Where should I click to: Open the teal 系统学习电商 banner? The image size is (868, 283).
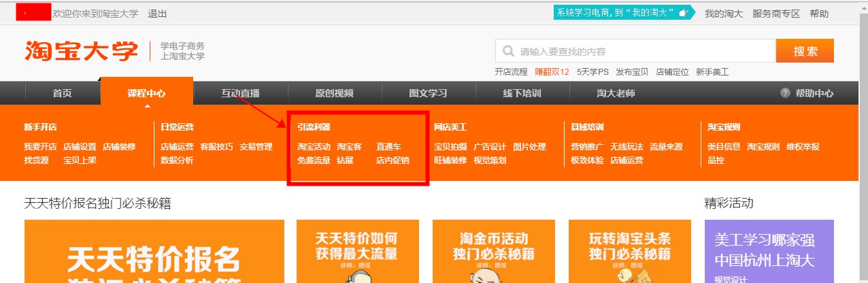coord(624,13)
